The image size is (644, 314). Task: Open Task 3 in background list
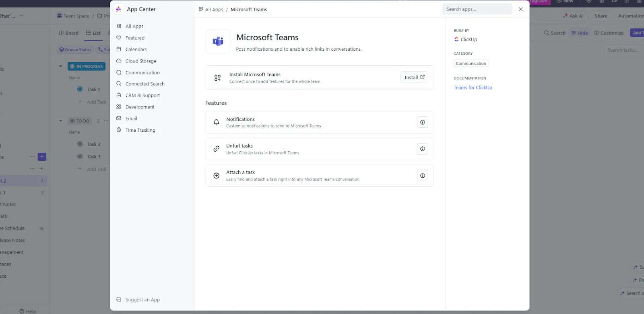point(93,157)
